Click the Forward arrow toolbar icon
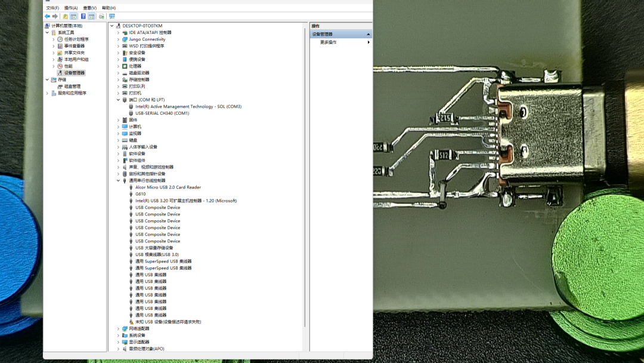 55,17
